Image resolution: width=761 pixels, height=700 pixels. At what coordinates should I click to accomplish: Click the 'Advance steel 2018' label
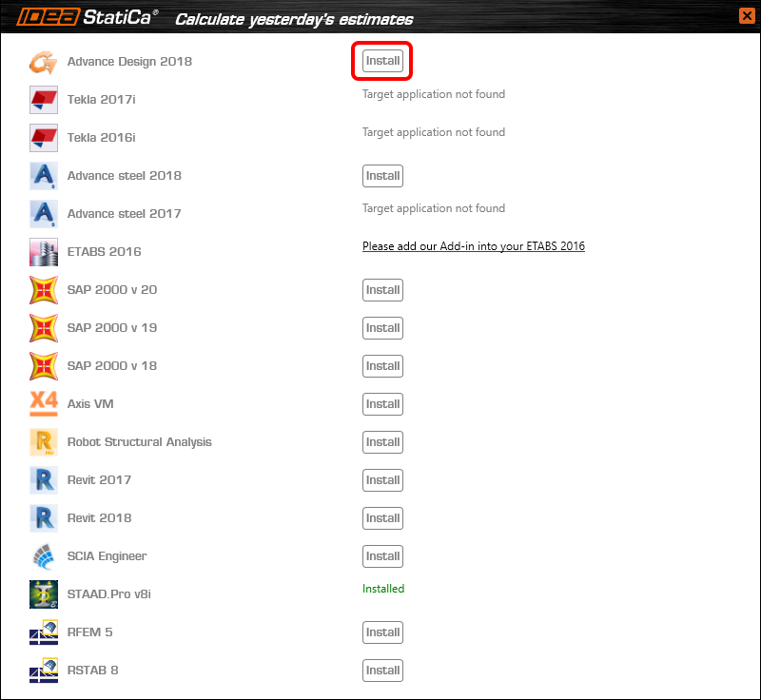125,176
